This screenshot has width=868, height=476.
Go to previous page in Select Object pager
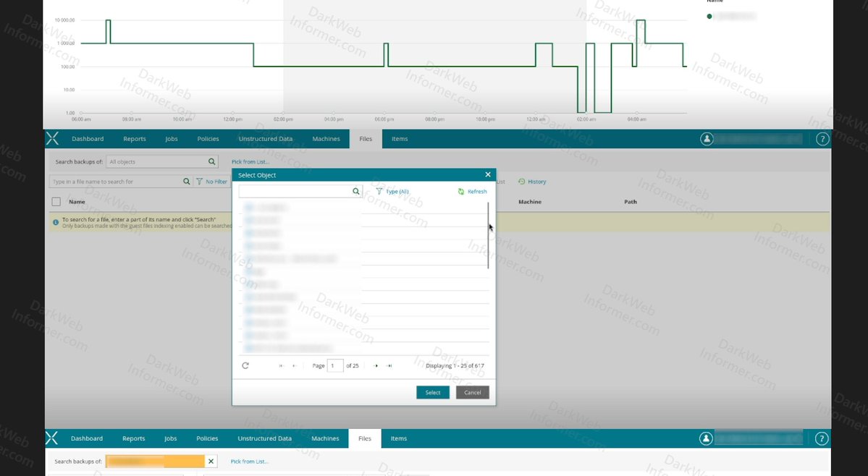pyautogui.click(x=295, y=365)
